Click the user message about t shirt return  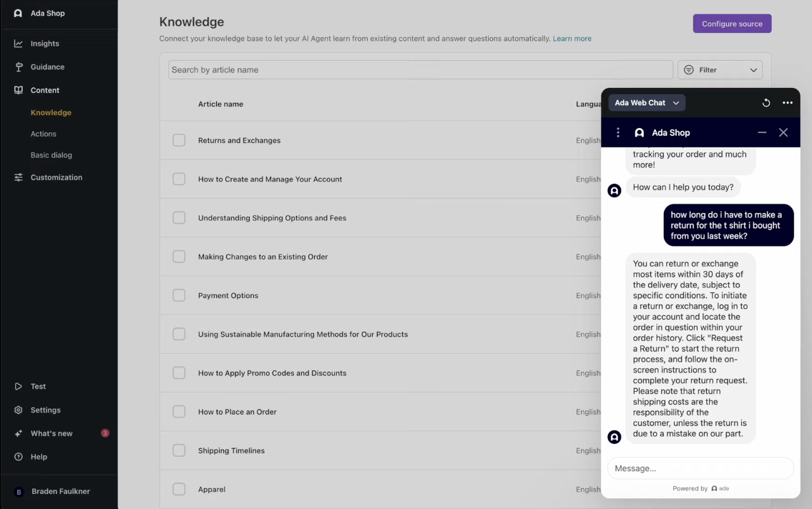728,225
